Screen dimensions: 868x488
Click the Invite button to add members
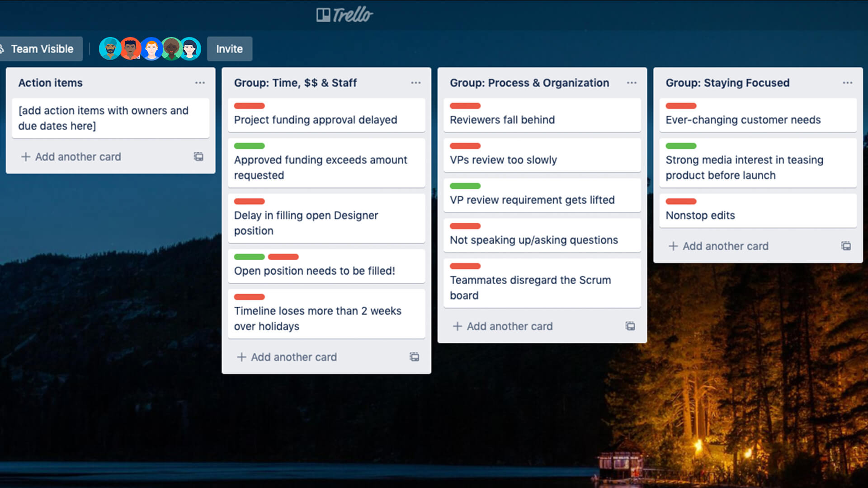(x=228, y=48)
